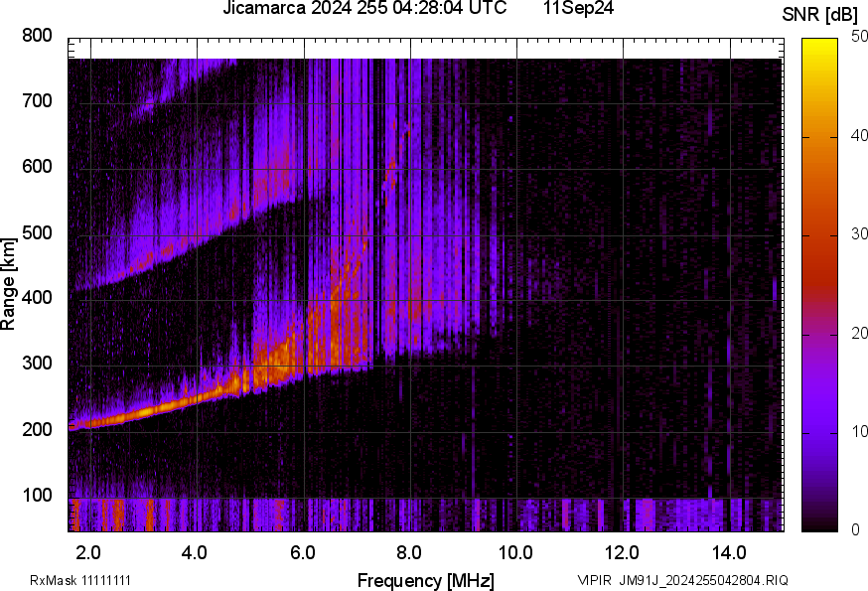868x591 pixels.
Task: Click the Frequency [MHz] axis label
Action: [425, 580]
